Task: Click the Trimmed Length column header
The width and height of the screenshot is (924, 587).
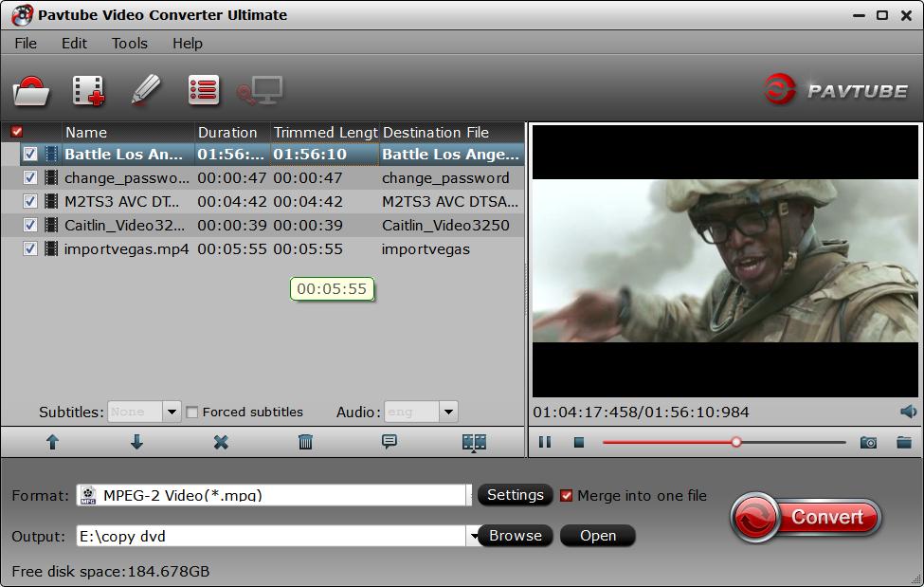Action: (325, 132)
